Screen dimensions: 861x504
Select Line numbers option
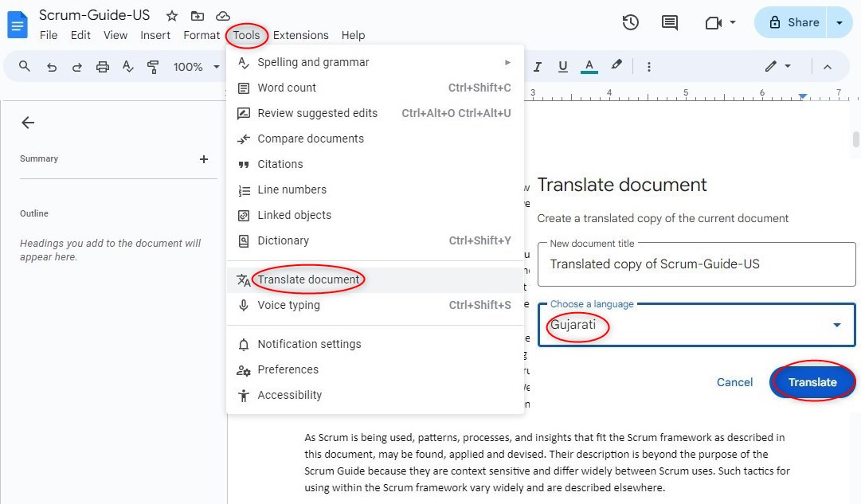tap(375, 189)
